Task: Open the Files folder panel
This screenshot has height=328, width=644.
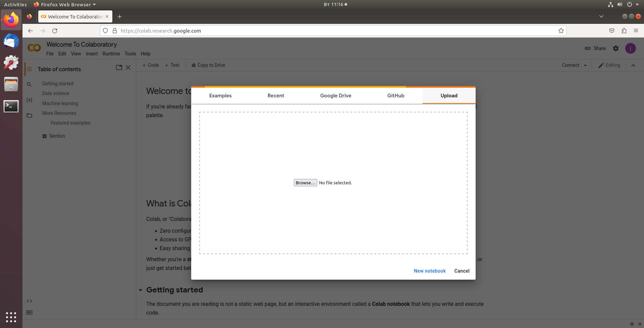Action: click(30, 115)
